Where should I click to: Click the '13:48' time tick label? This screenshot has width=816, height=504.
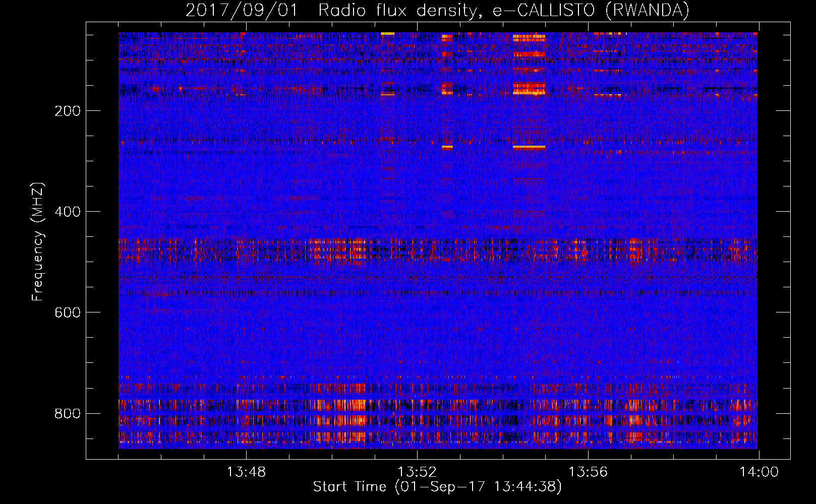click(x=246, y=472)
